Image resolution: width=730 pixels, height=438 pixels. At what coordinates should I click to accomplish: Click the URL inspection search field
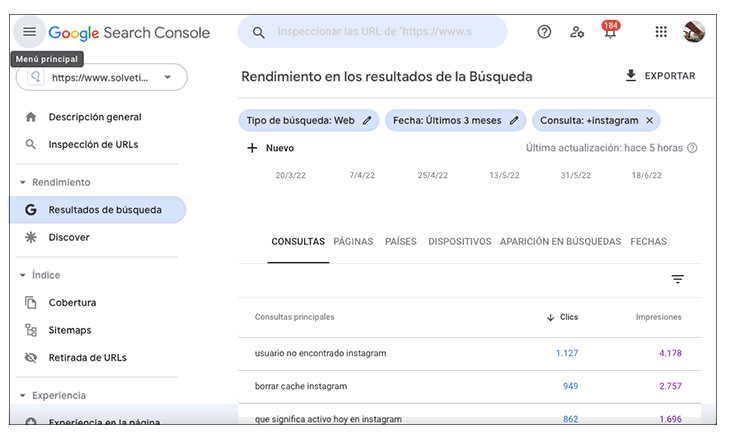(x=385, y=32)
